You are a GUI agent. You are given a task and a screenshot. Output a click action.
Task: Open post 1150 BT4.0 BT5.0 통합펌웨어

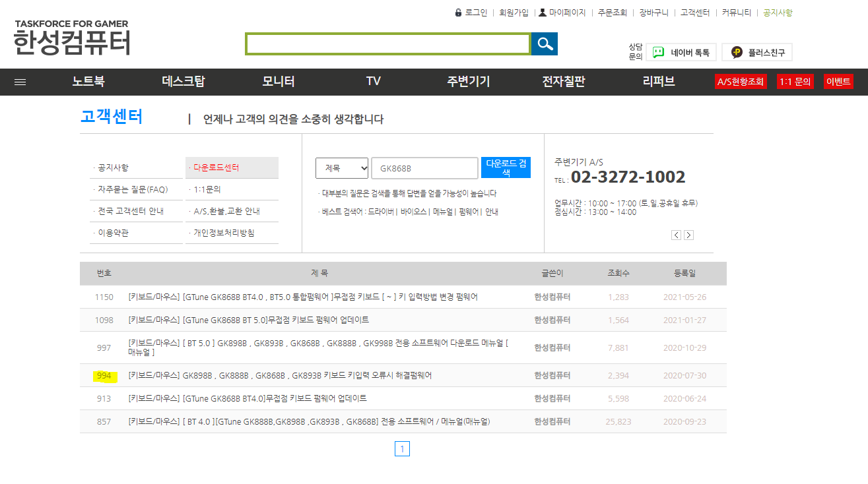303,297
